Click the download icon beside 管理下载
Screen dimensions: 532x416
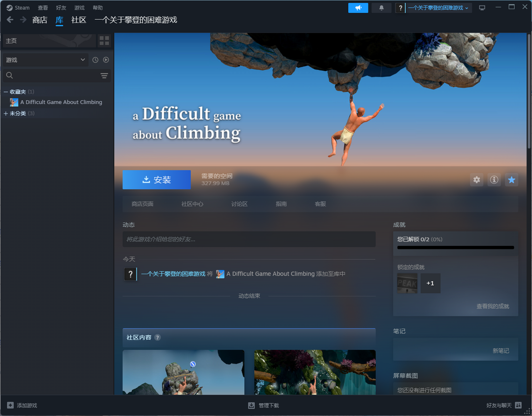(x=251, y=405)
